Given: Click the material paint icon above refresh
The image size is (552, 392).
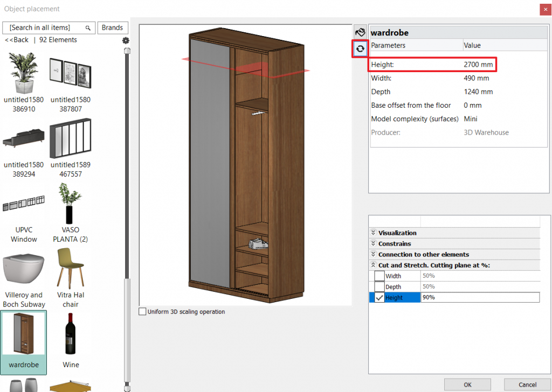Looking at the screenshot, I should [x=360, y=32].
